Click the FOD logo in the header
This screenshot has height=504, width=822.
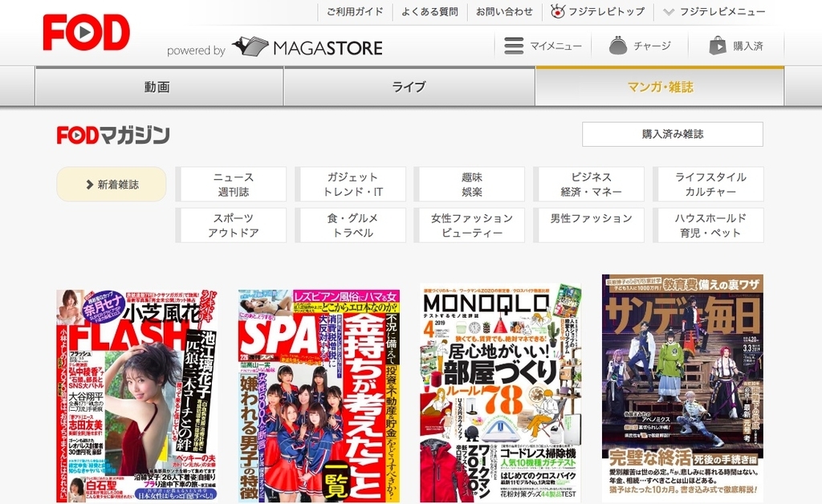point(86,32)
